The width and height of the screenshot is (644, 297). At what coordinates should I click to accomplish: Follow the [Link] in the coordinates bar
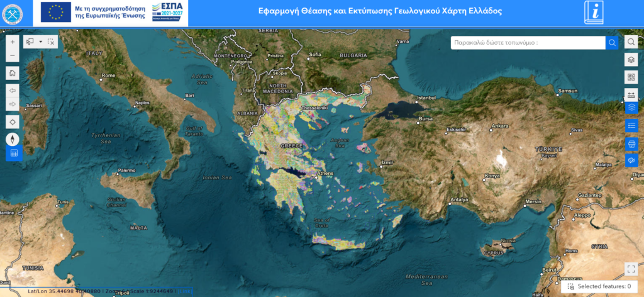pyautogui.click(x=184, y=291)
